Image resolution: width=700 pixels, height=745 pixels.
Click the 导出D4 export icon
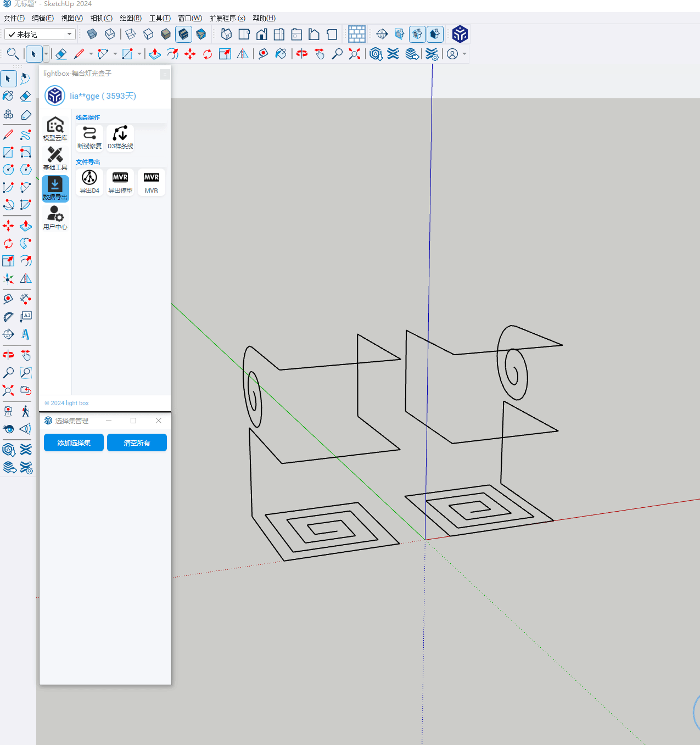point(89,182)
